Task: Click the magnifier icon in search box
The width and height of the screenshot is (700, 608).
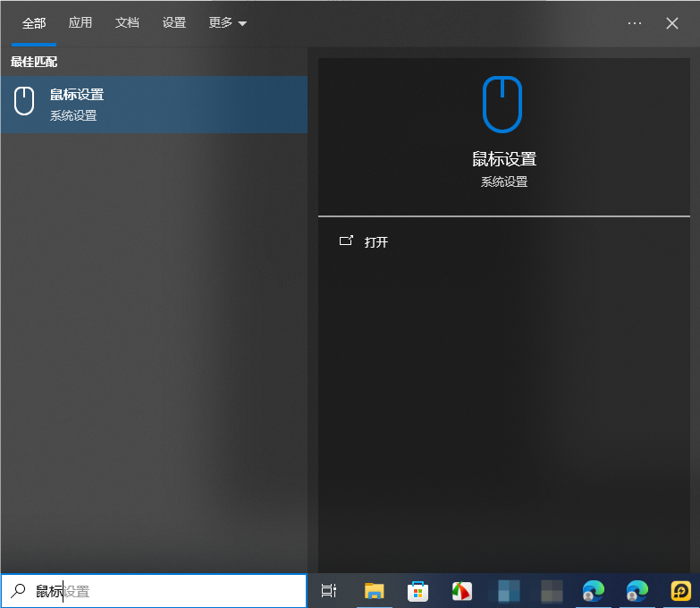Action: click(x=18, y=591)
